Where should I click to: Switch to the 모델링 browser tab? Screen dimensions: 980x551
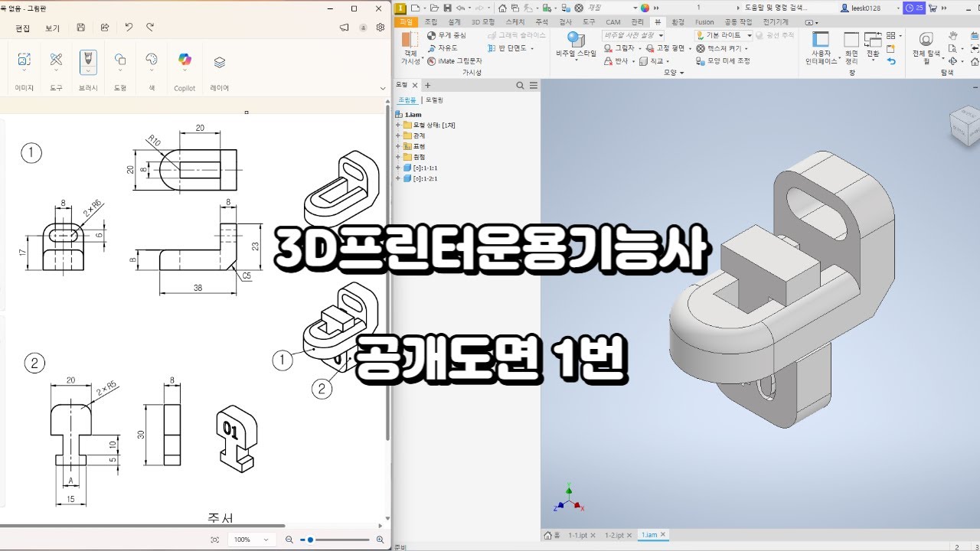(434, 100)
